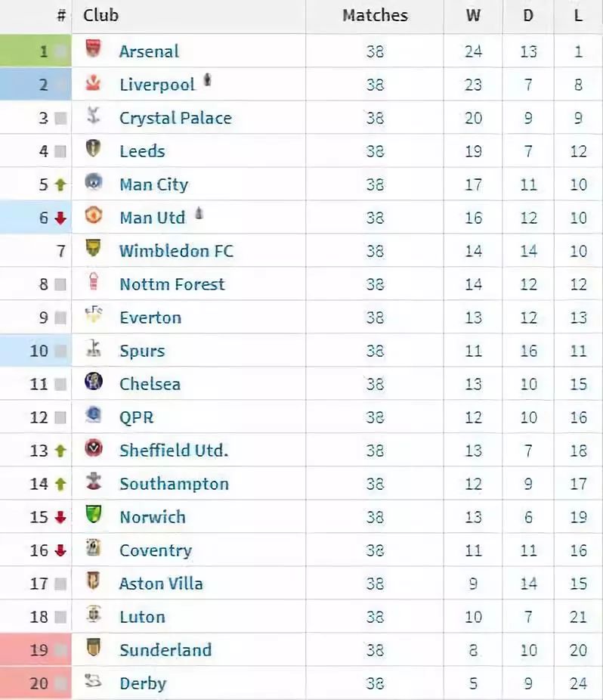The height and width of the screenshot is (700, 603).
Task: Click the grey no-change marker beside Everton
Action: (60, 317)
